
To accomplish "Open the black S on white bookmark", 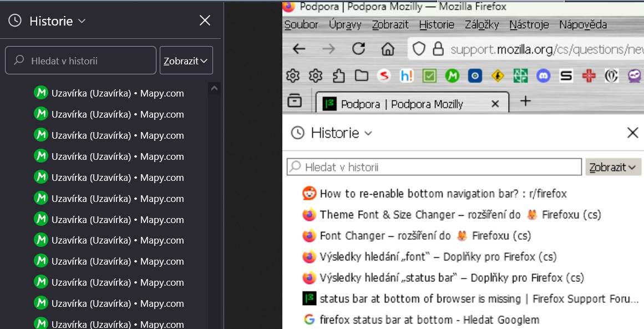I will [566, 75].
